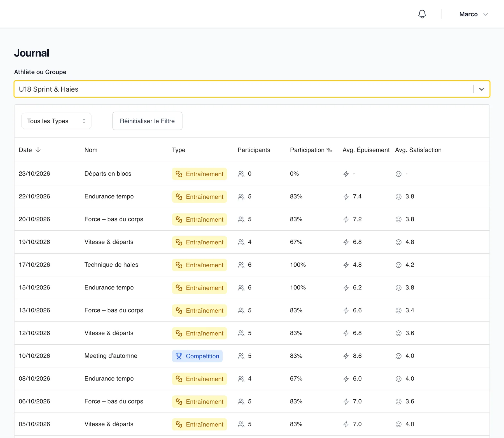Screen dimensions: 504x438
Task: Click the Participation % column header
Action: [311, 150]
